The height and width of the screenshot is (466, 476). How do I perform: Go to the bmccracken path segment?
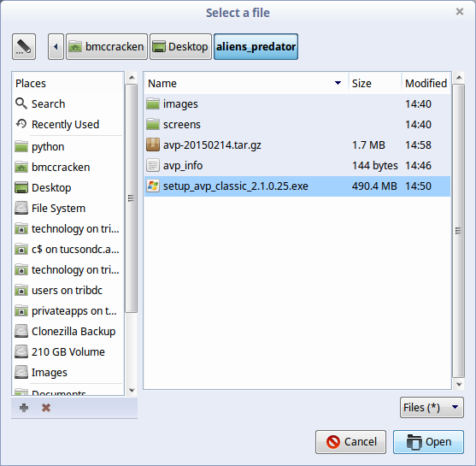[107, 46]
